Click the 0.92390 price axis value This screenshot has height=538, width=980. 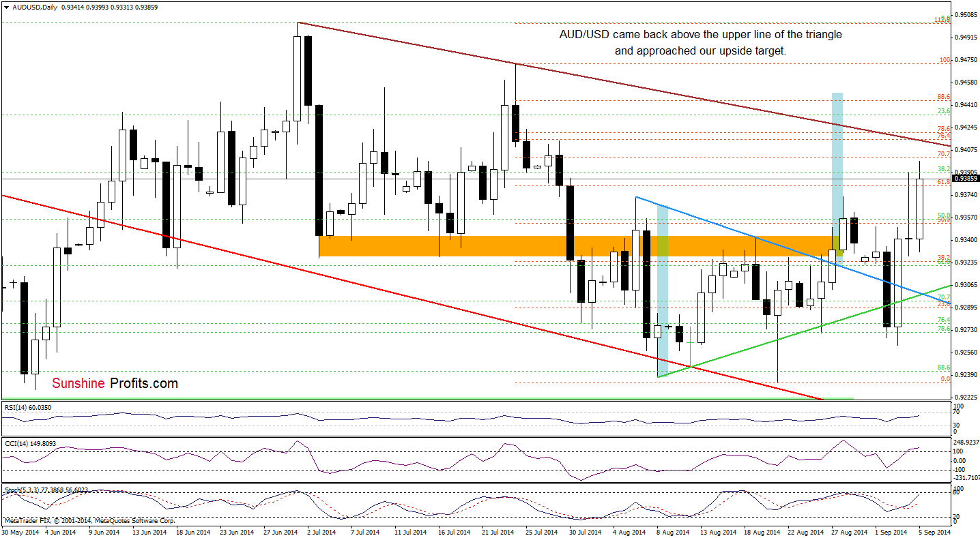[x=965, y=375]
